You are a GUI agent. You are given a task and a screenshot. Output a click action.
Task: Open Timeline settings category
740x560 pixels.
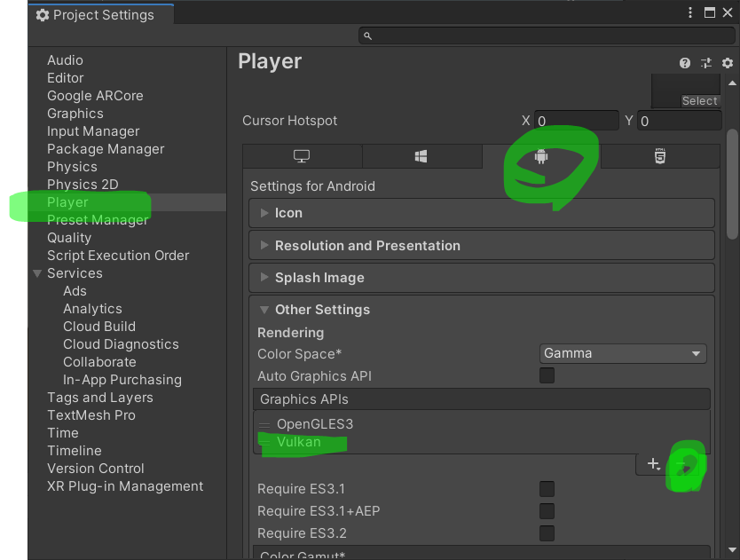pos(75,451)
